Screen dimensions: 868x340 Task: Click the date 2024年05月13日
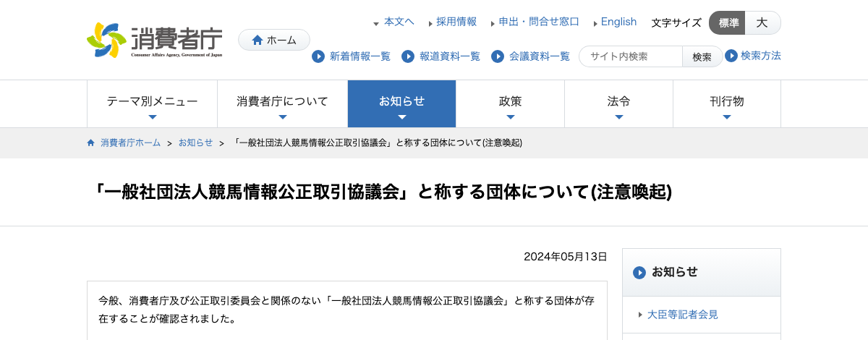pos(566,257)
